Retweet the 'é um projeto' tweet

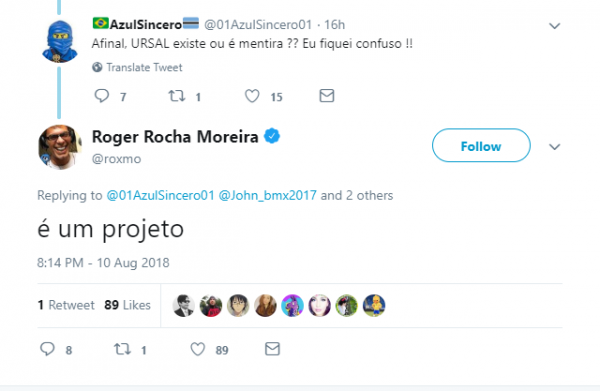click(122, 349)
